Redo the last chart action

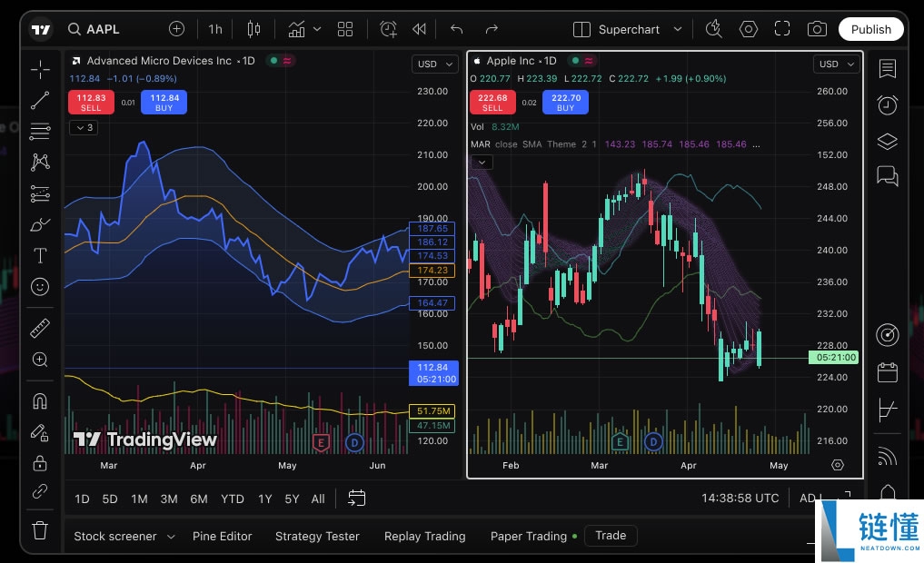(x=492, y=29)
